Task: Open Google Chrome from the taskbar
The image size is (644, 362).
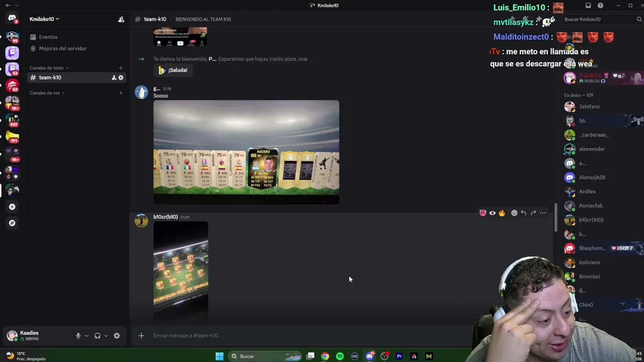Action: click(325, 356)
